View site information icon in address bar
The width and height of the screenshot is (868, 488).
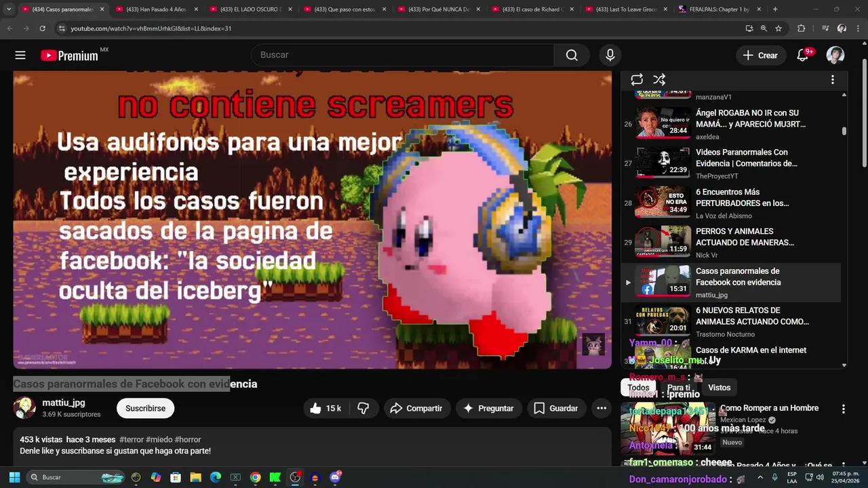[x=62, y=28]
